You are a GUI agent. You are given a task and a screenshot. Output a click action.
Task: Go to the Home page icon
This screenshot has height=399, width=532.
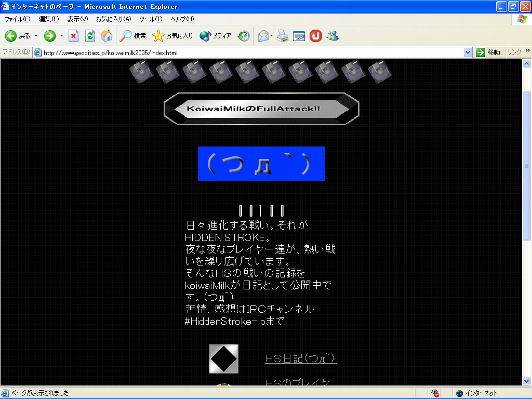[107, 36]
